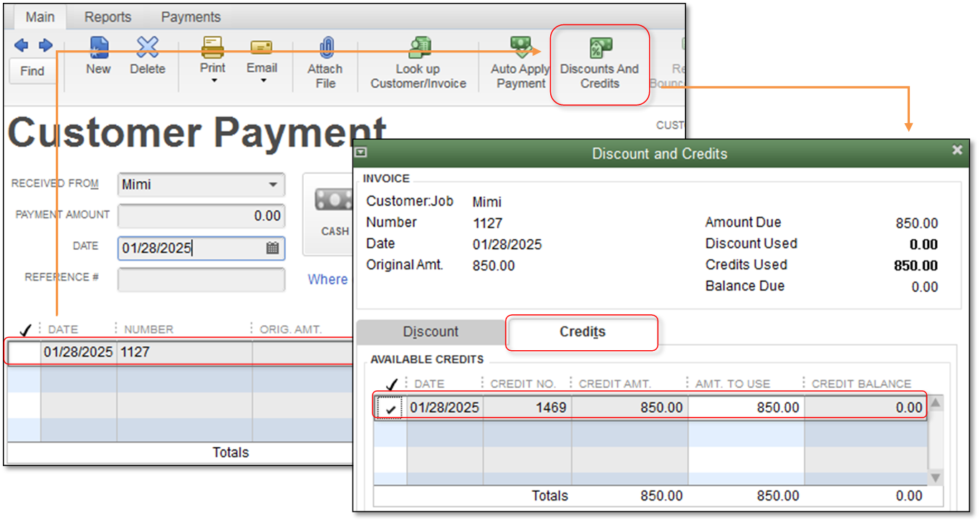Click the DATE header in credits table
Screen dimensions: 980x522
(429, 384)
